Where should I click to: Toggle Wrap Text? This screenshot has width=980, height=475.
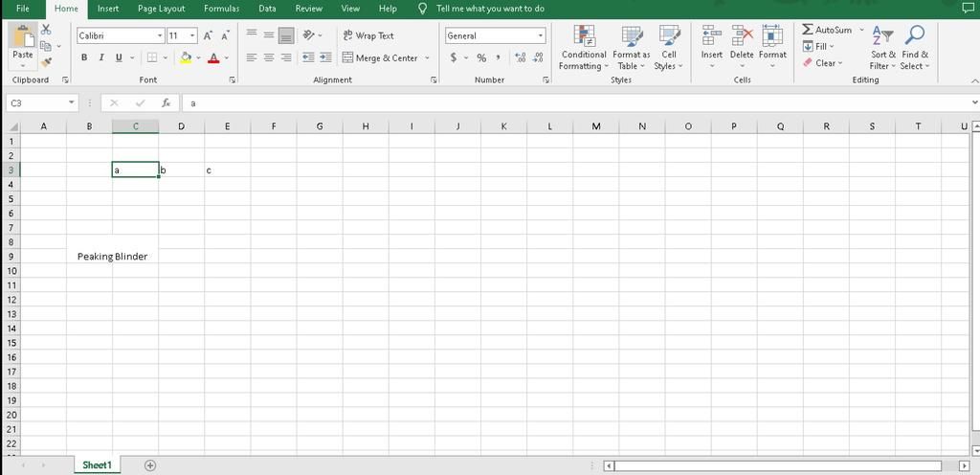(x=368, y=35)
